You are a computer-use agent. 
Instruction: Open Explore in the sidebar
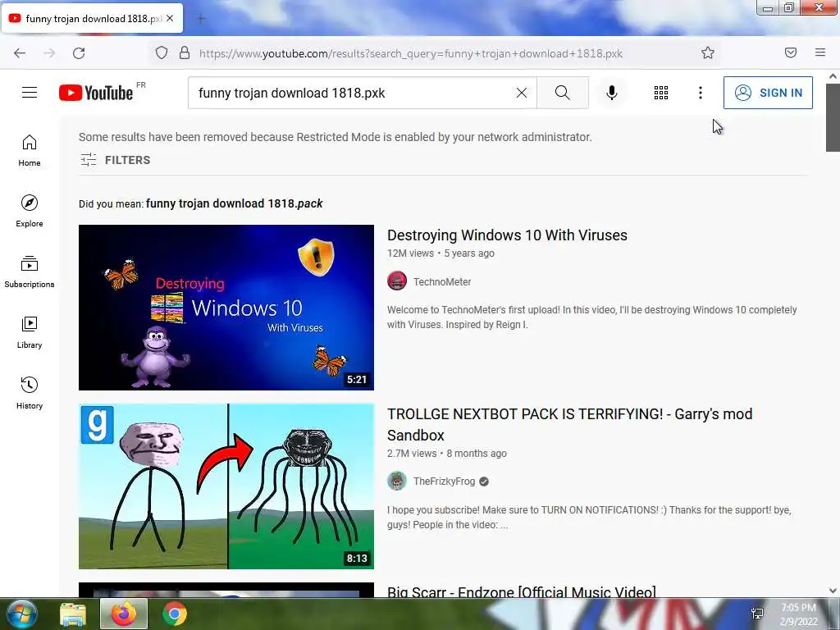tap(30, 211)
